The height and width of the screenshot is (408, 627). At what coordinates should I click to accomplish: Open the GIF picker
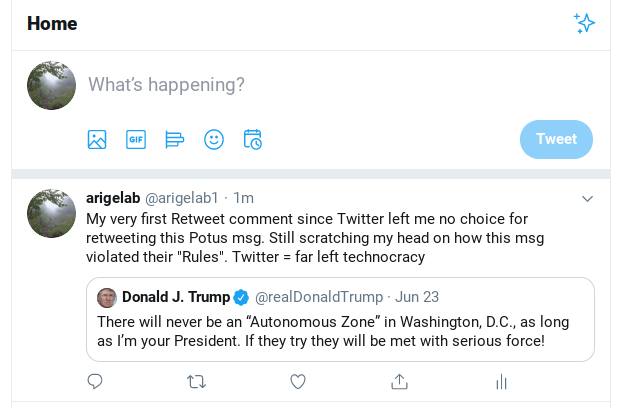click(136, 140)
